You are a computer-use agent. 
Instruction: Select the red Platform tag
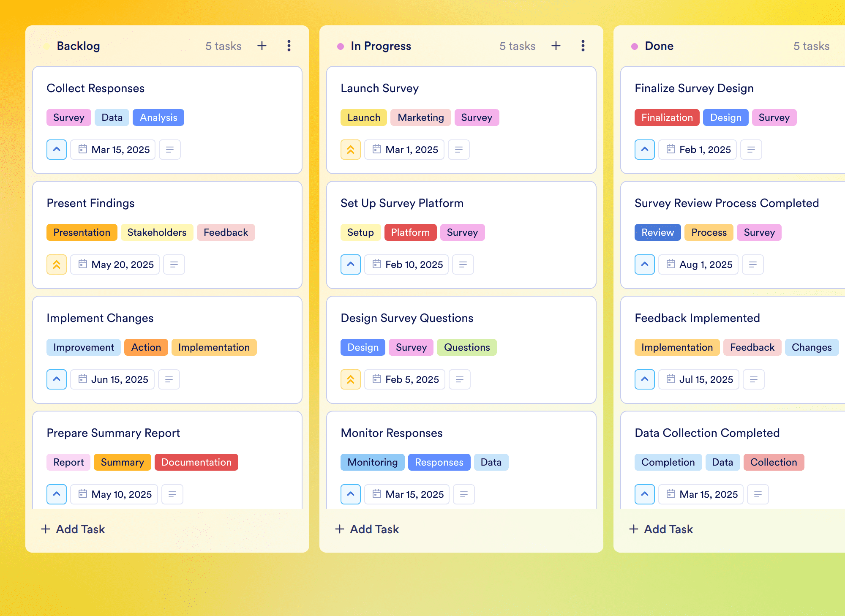click(x=410, y=232)
